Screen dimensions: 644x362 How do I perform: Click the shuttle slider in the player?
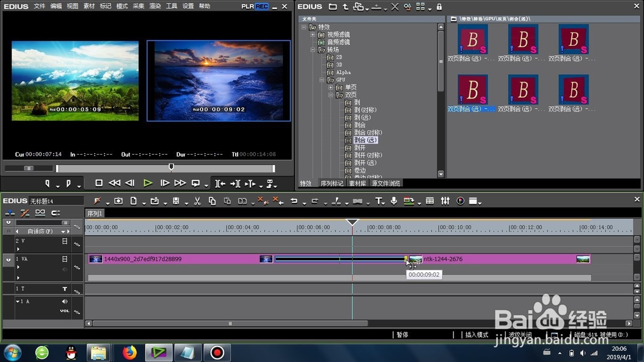pyautogui.click(x=29, y=168)
